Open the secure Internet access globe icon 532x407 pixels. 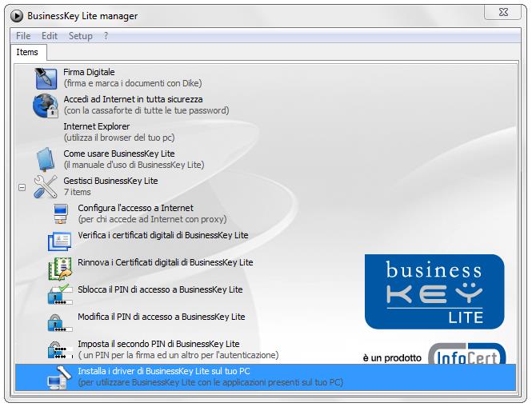click(45, 105)
